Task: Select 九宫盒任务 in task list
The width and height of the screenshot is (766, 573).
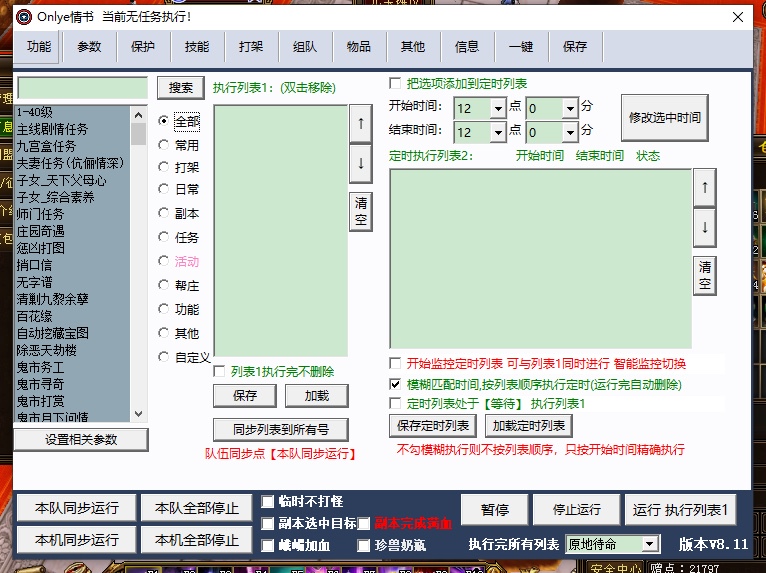Action: pos(73,146)
